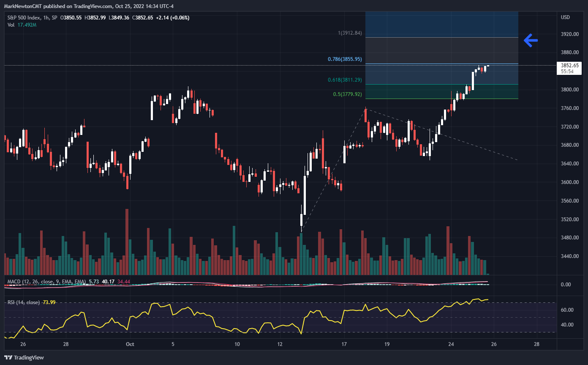Click the yellow RSI value 73.99
588x365 pixels.
tap(49, 302)
